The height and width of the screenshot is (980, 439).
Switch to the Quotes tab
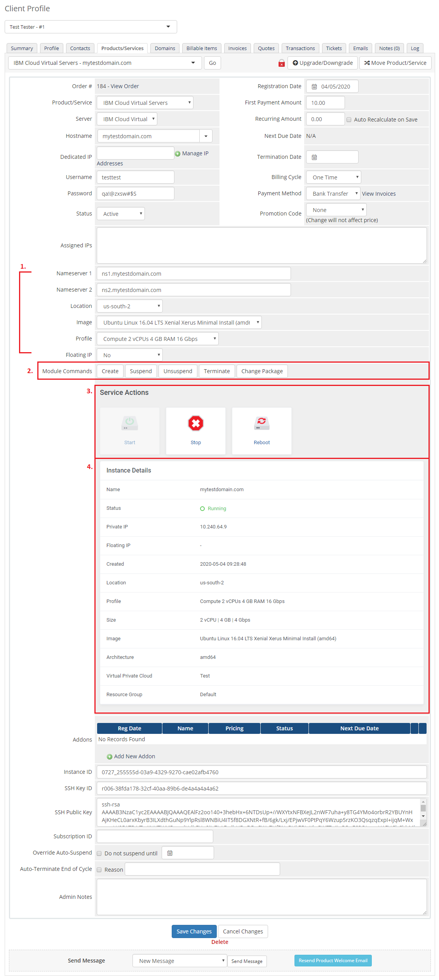point(267,48)
